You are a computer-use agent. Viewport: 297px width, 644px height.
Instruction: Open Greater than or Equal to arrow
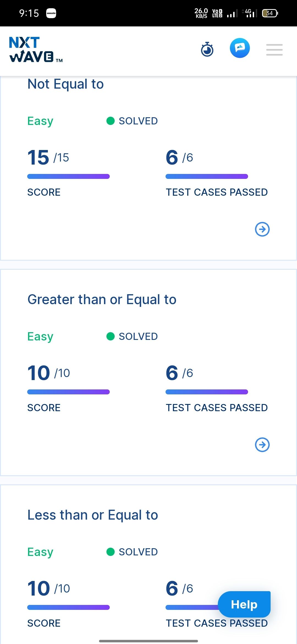coord(262,445)
